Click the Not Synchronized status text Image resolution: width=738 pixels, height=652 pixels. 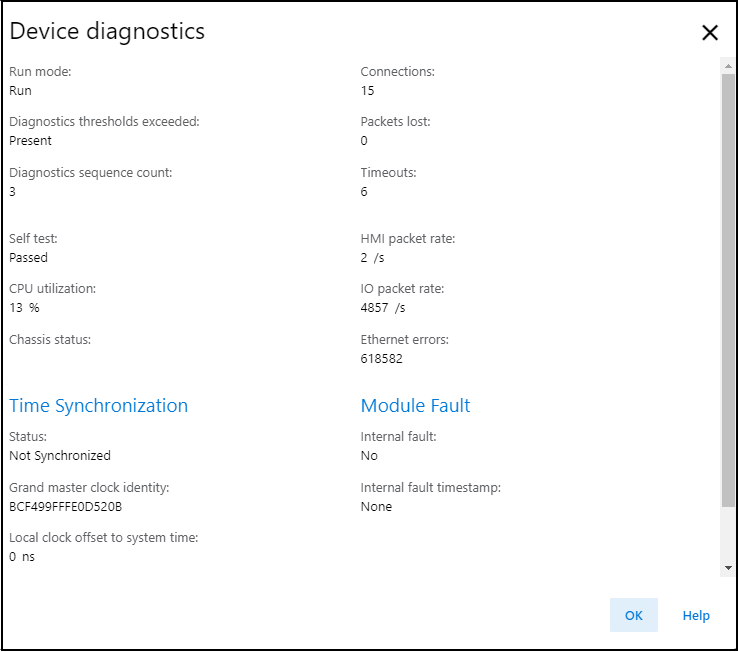[60, 455]
